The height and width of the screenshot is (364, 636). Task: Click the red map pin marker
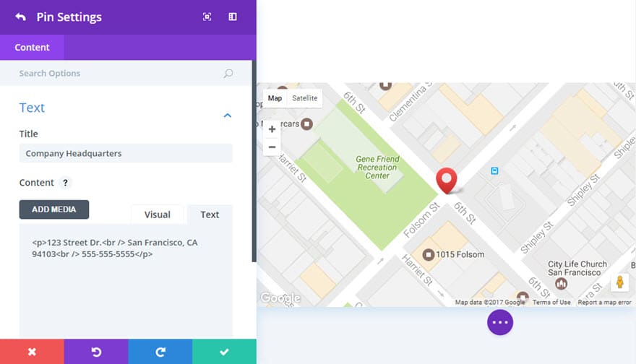coord(447,180)
